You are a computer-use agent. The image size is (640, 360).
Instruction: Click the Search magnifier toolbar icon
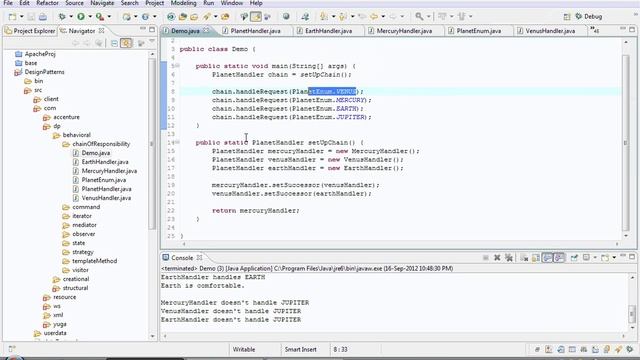419,16
